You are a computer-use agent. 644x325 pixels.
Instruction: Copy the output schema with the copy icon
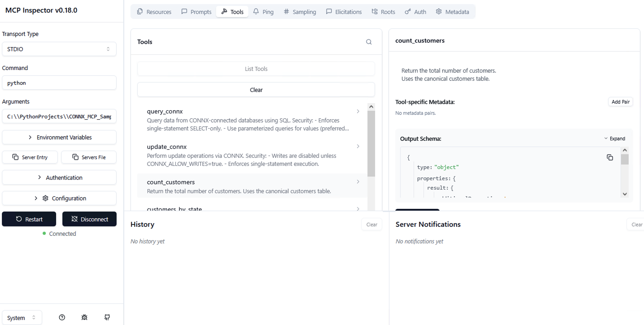point(610,157)
